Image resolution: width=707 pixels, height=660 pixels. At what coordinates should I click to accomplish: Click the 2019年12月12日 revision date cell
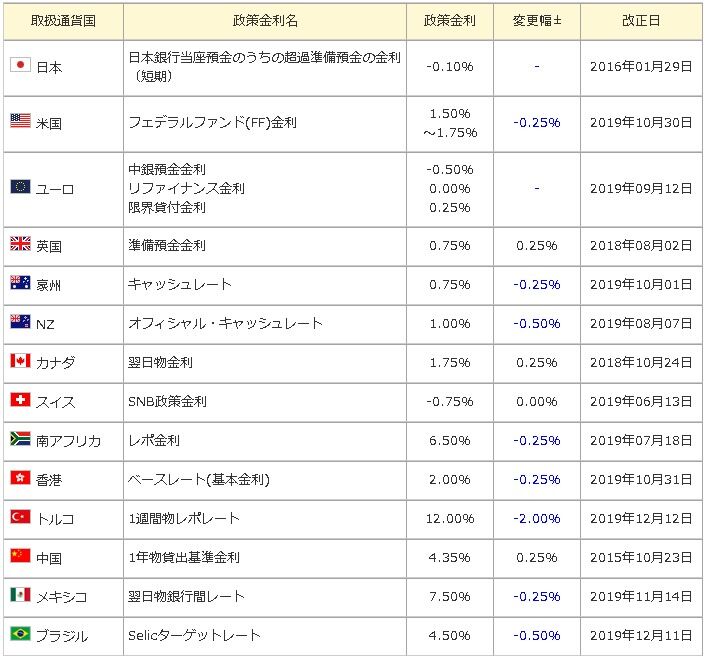tap(641, 518)
